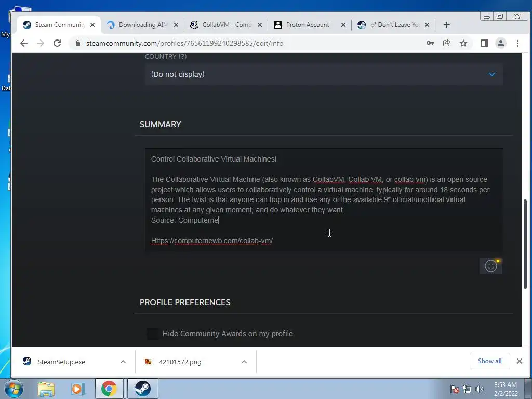The image size is (532, 399).
Task: Switch to the Downloading AIM tab
Action: tap(142, 25)
